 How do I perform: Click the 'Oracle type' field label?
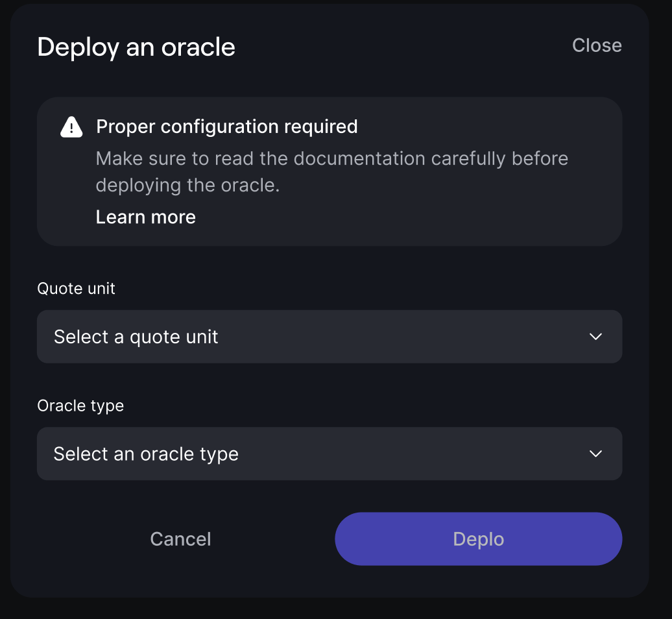pyautogui.click(x=80, y=406)
